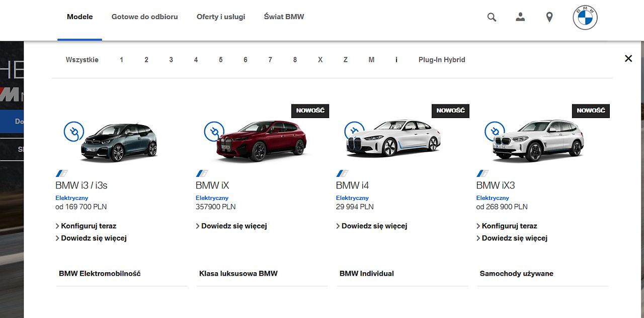
Task: Click the BMW i badge above BMW i3 / i3s
Action: (x=61, y=173)
